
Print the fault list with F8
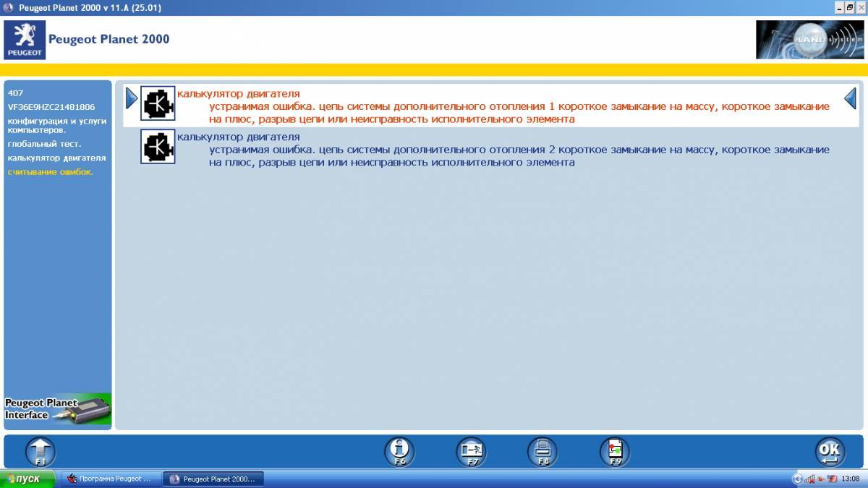point(542,451)
